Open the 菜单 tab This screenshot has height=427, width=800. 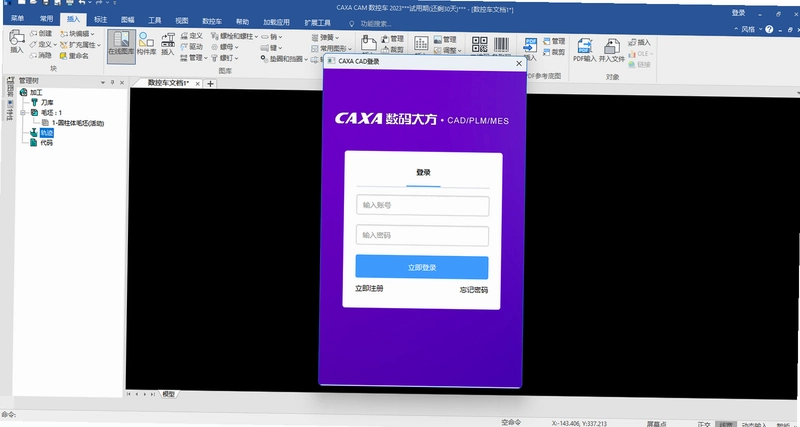pos(17,19)
